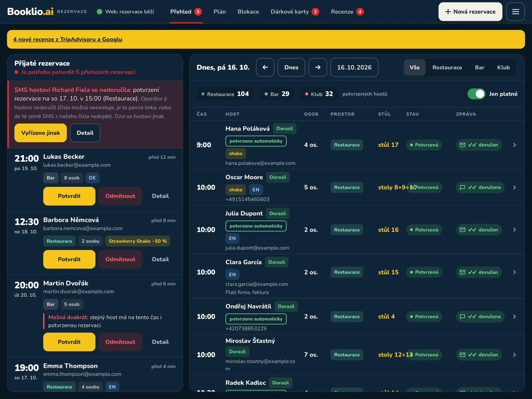532x399 pixels.
Task: Click the green web status dot indicator
Action: tap(99, 12)
